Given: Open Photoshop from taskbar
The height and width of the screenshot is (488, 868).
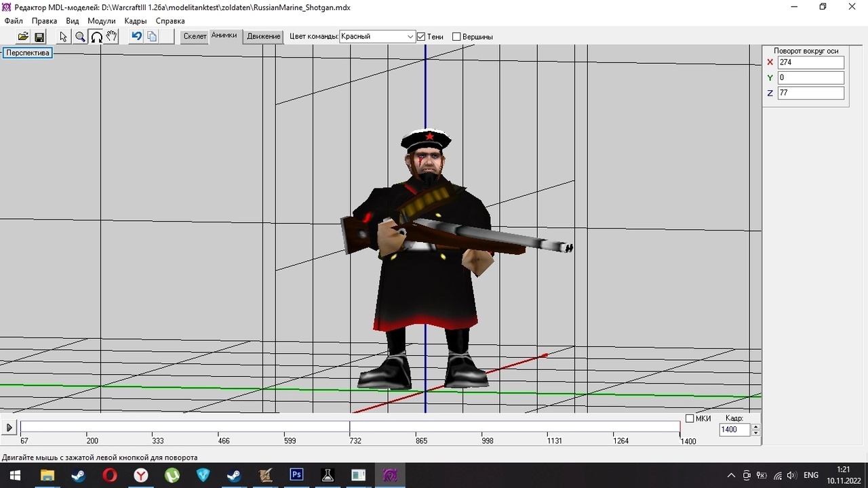Looking at the screenshot, I should pyautogui.click(x=296, y=475).
